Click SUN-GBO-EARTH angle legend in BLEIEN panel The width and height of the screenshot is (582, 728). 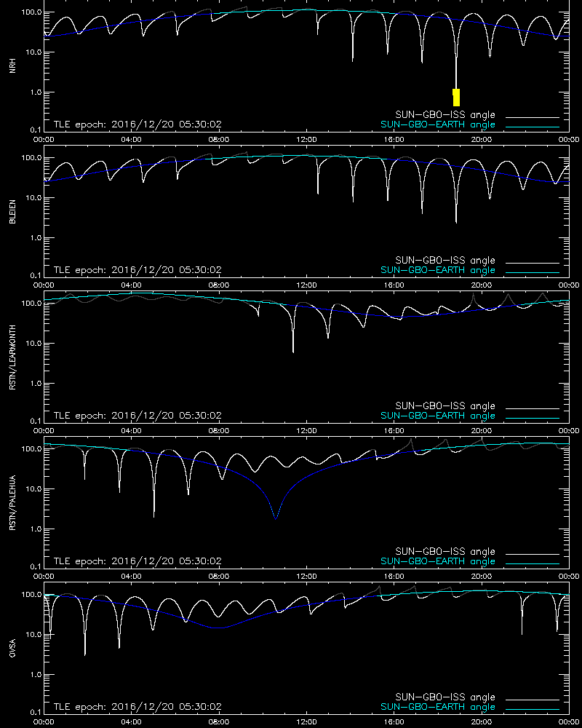438,270
